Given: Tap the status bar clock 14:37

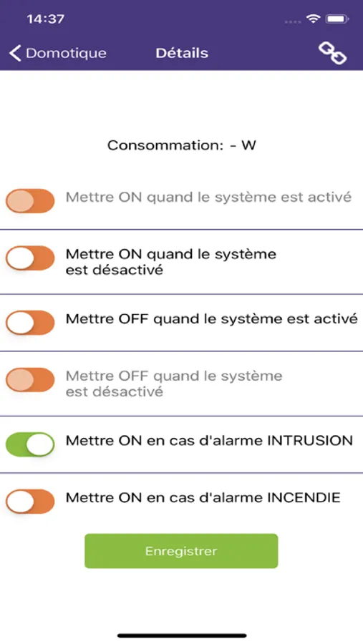Looking at the screenshot, I should pos(46,19).
